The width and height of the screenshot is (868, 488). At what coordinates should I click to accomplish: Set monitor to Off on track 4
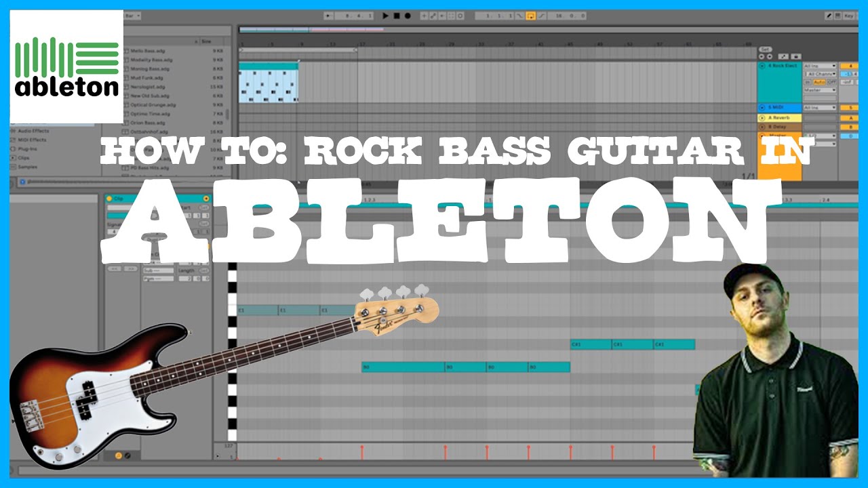pyautogui.click(x=831, y=82)
